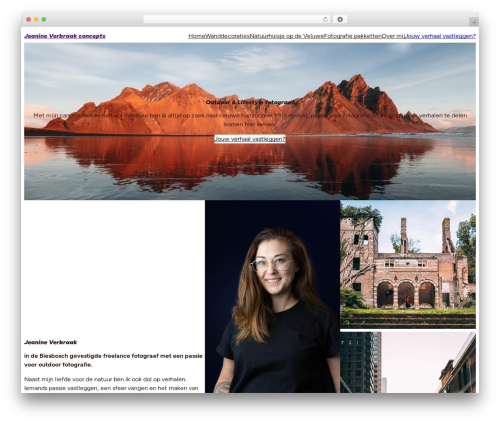Select the bold Biesbosch freelance fotograaf paragraph
The width and height of the screenshot is (500, 423).
[x=113, y=360]
